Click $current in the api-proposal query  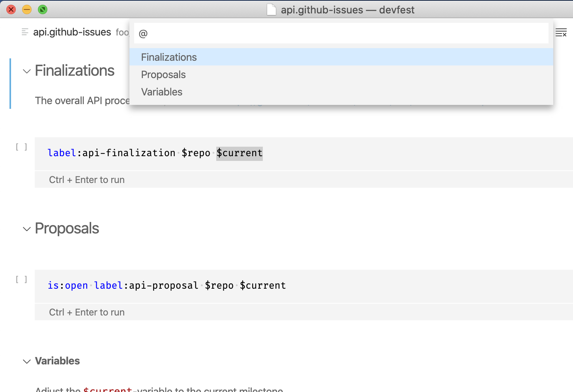click(x=263, y=286)
